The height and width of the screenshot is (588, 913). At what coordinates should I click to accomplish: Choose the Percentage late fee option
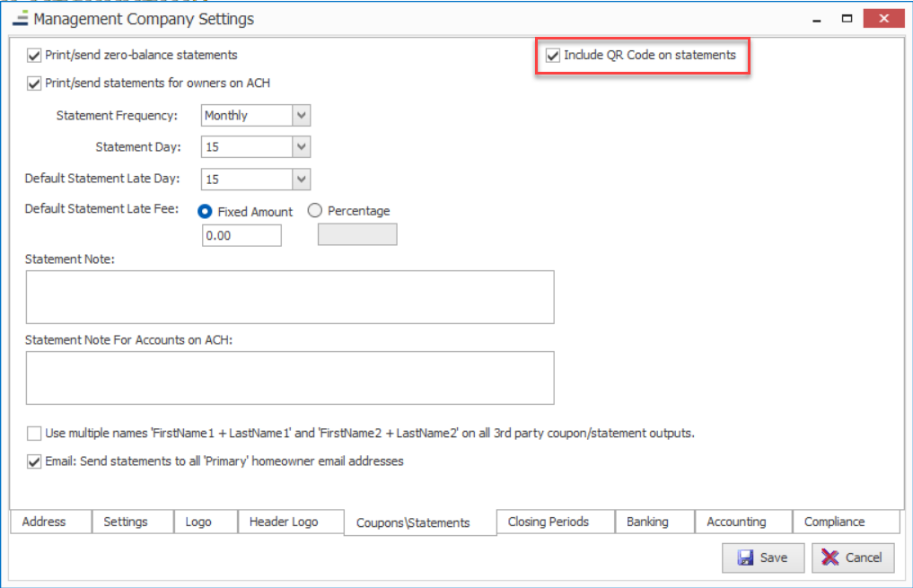[x=315, y=212]
